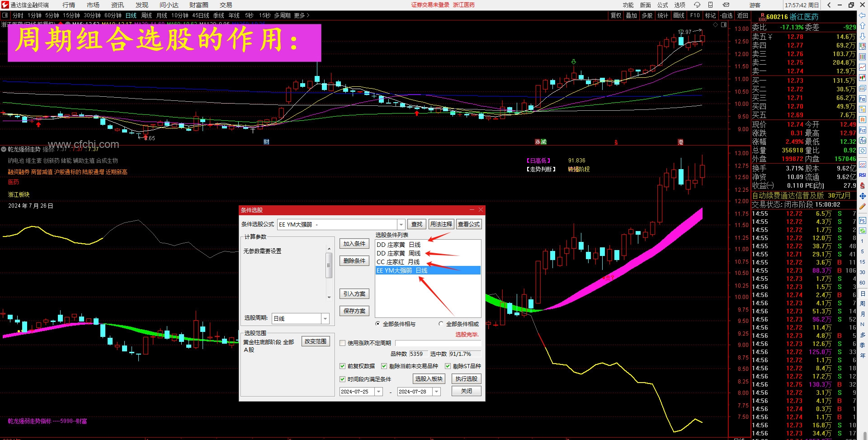The width and height of the screenshot is (868, 440).
Task: Open the 资讯 menu
Action: [118, 5]
